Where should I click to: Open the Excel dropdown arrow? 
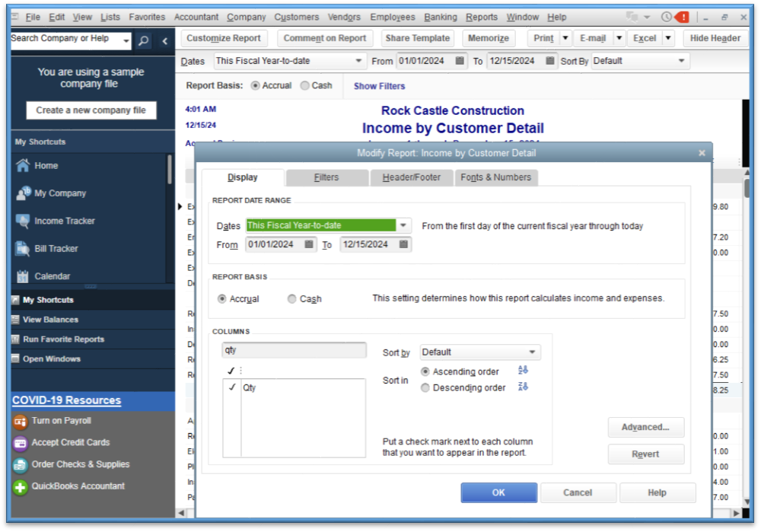pos(668,38)
